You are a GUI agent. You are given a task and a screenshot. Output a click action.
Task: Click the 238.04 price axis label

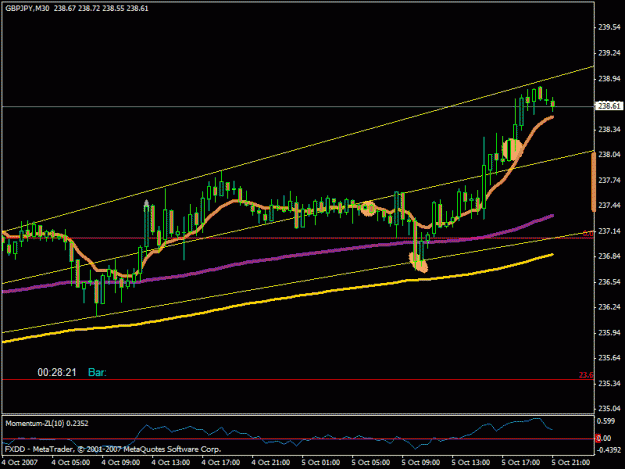coord(609,155)
